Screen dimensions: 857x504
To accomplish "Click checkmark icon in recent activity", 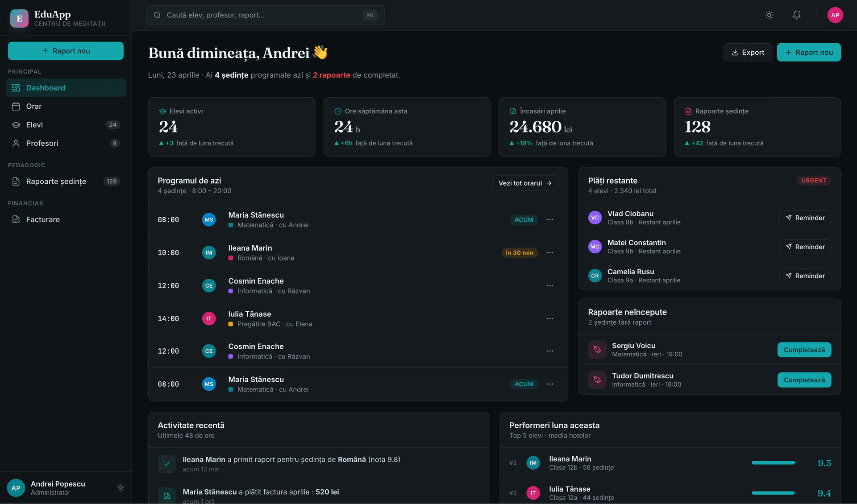I will [166, 464].
